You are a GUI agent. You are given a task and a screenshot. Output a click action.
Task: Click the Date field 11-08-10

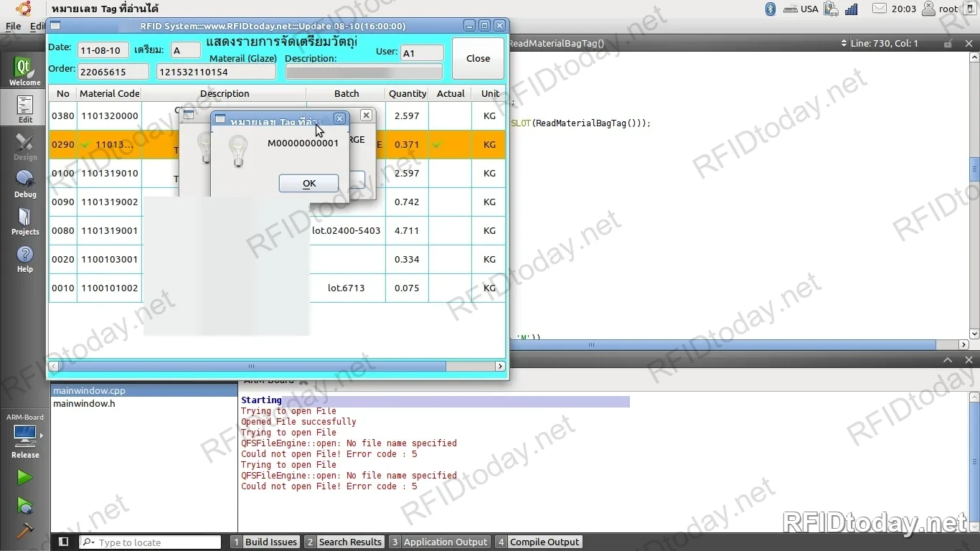(103, 51)
